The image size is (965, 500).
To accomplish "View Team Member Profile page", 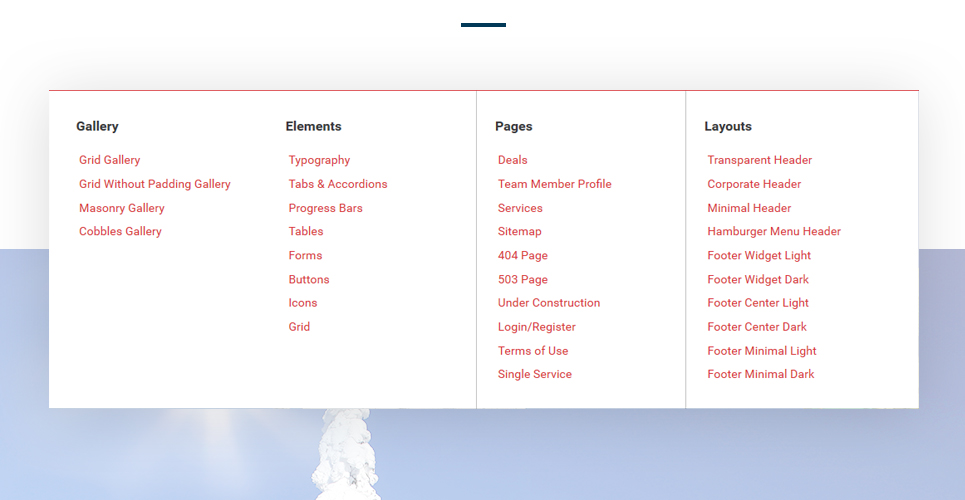I will click(x=555, y=184).
